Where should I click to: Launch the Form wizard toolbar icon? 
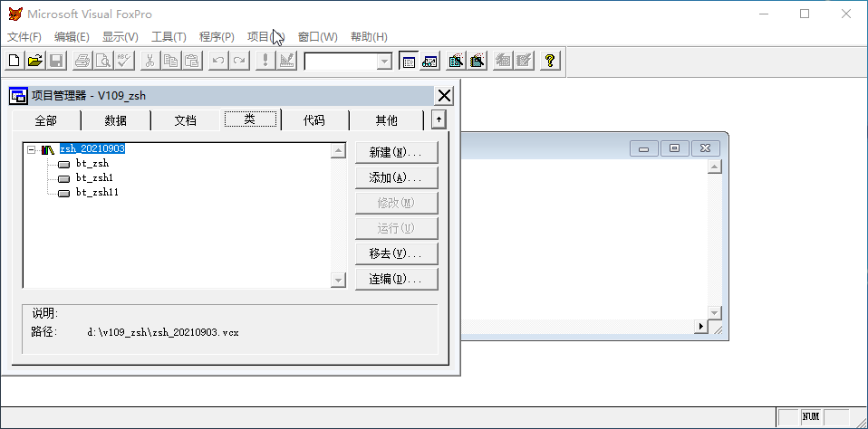(x=456, y=61)
